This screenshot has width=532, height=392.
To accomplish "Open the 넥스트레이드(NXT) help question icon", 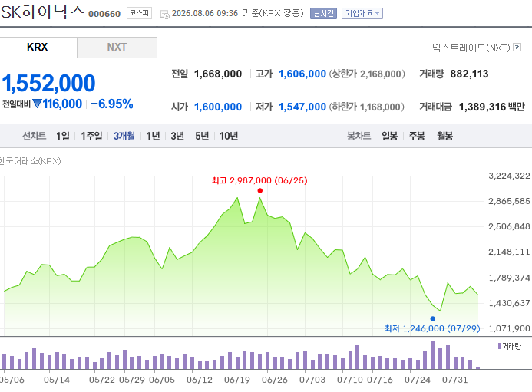I will (517, 47).
